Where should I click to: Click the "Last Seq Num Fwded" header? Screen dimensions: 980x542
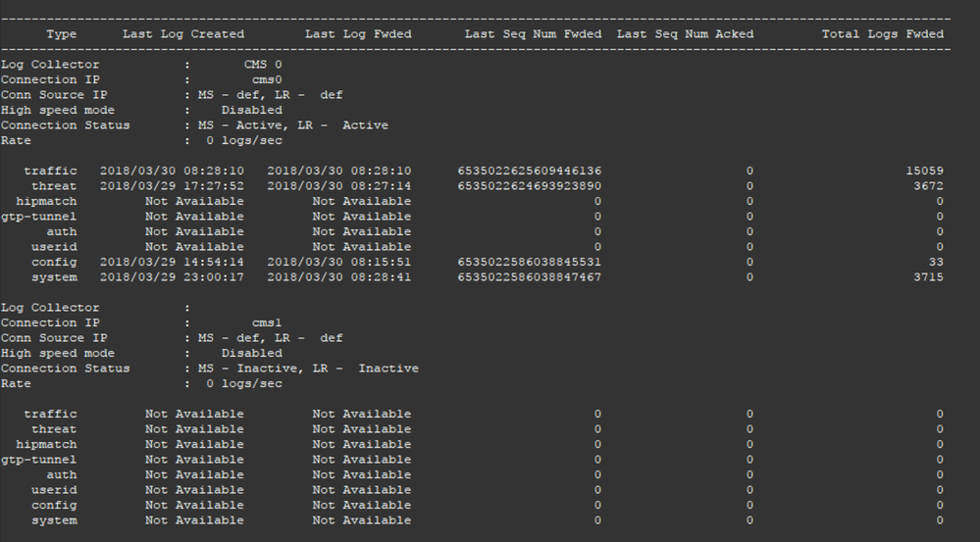coord(533,34)
